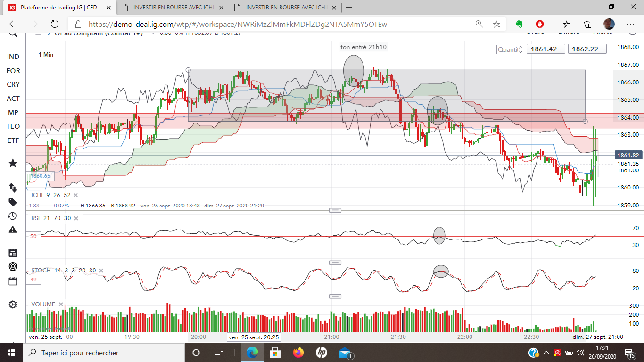Viewport: 644px width, 362px height.
Task: Open the favorites star in sidebar
Action: click(13, 163)
